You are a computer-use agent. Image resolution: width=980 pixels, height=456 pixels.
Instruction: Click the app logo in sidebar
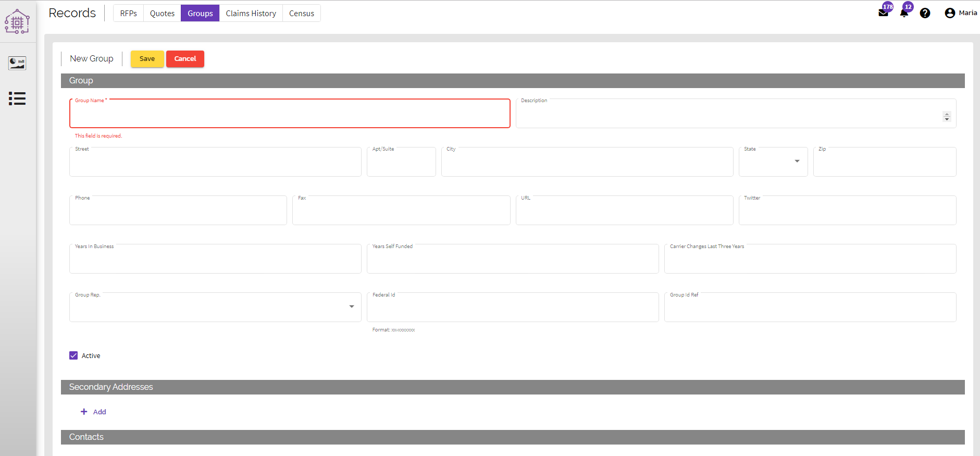(17, 21)
